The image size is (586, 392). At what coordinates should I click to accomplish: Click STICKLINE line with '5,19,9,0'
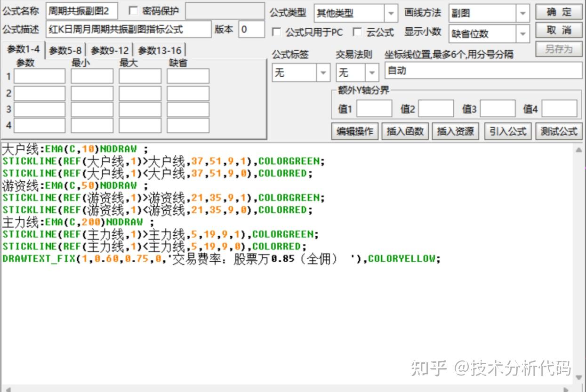tap(154, 247)
